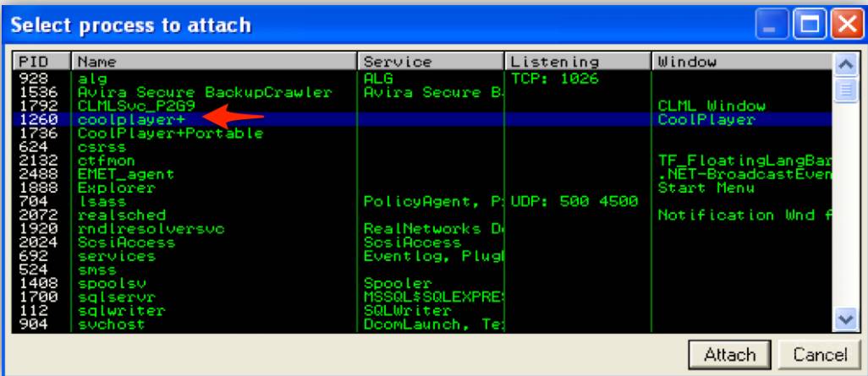Click the CLML Window entry
Screen dimensions: 868x376
711,106
